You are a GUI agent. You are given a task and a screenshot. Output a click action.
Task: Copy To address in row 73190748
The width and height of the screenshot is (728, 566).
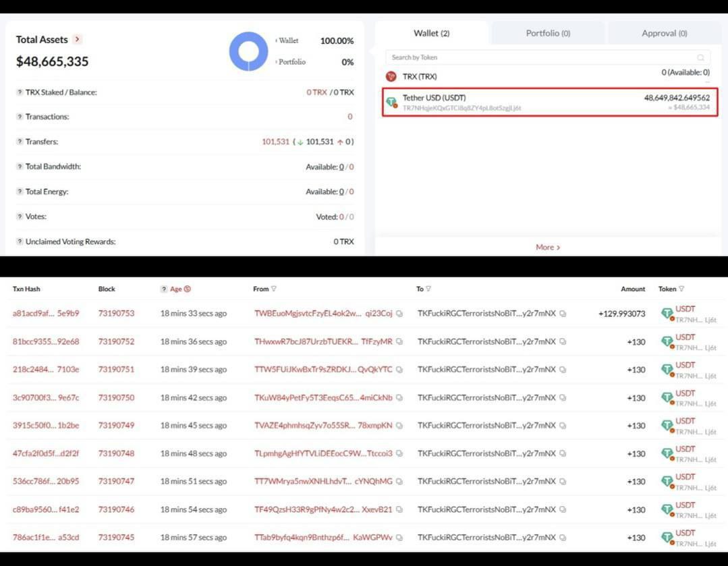click(x=563, y=453)
